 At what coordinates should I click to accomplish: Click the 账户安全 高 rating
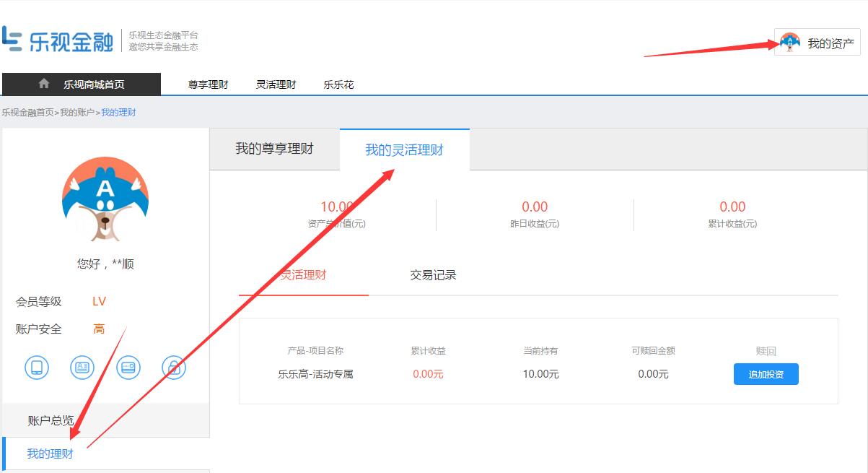pos(99,329)
